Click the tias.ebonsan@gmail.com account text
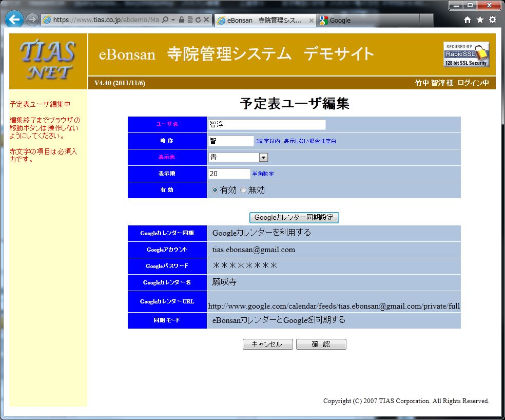This screenshot has width=505, height=420. click(x=254, y=250)
